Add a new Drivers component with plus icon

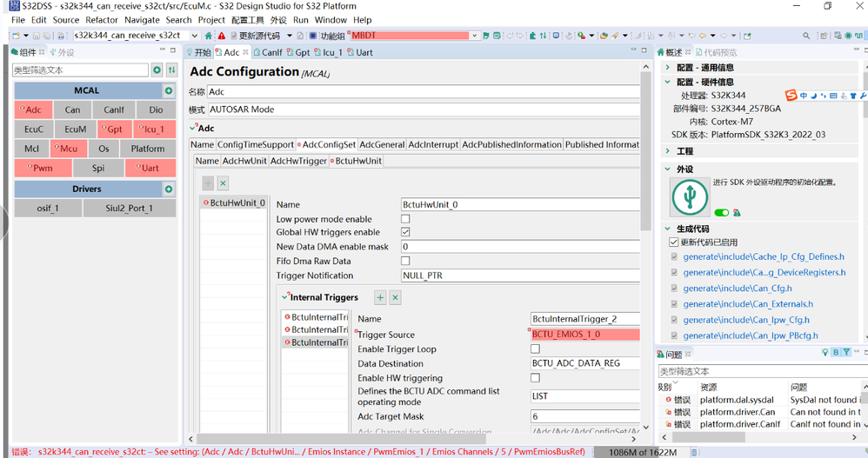[x=168, y=189]
